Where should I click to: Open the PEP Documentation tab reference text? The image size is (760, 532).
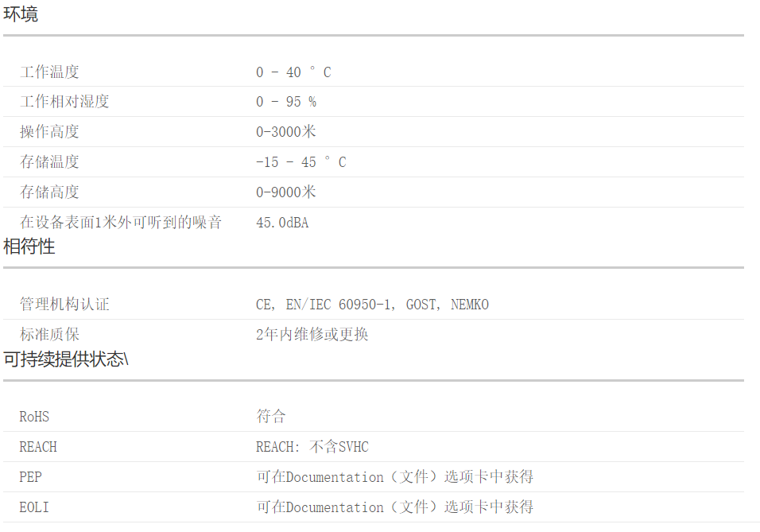tap(394, 476)
